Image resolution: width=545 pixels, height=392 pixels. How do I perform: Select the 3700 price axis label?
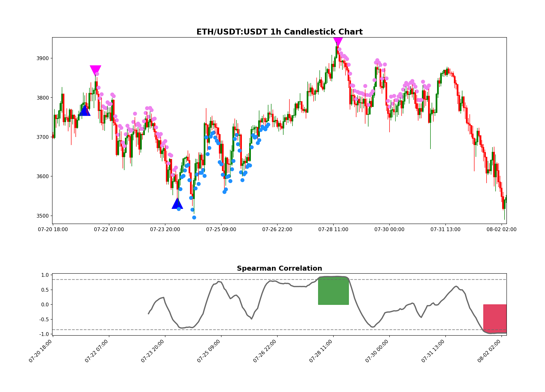point(43,137)
